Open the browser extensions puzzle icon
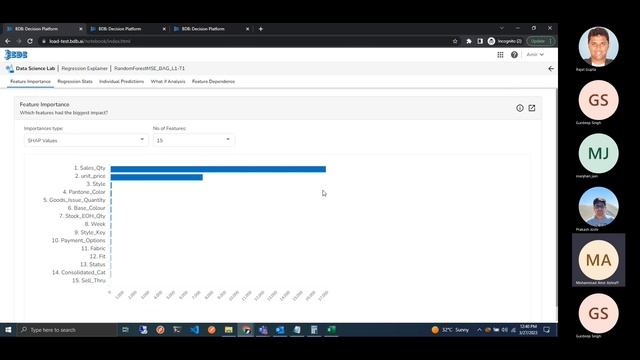The image size is (640, 360). (x=469, y=41)
